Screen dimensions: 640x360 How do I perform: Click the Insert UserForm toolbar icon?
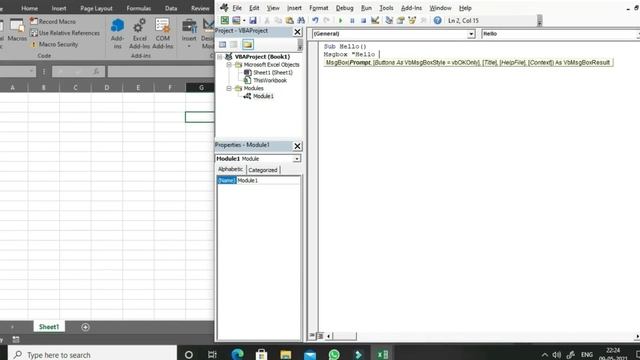[x=236, y=20]
